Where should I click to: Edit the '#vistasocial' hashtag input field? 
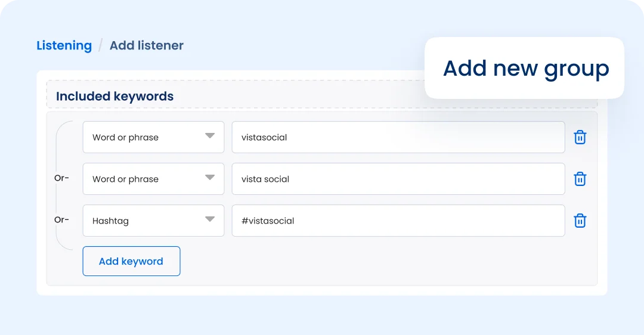point(398,221)
